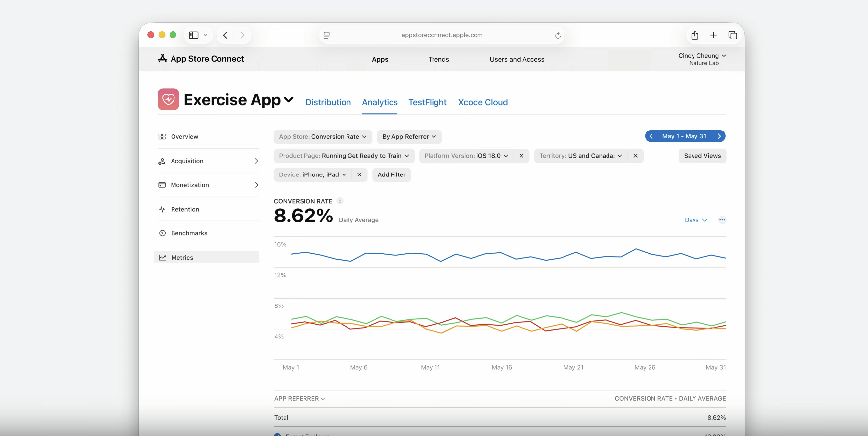Open the Territory US and Canada dropdown

point(581,156)
